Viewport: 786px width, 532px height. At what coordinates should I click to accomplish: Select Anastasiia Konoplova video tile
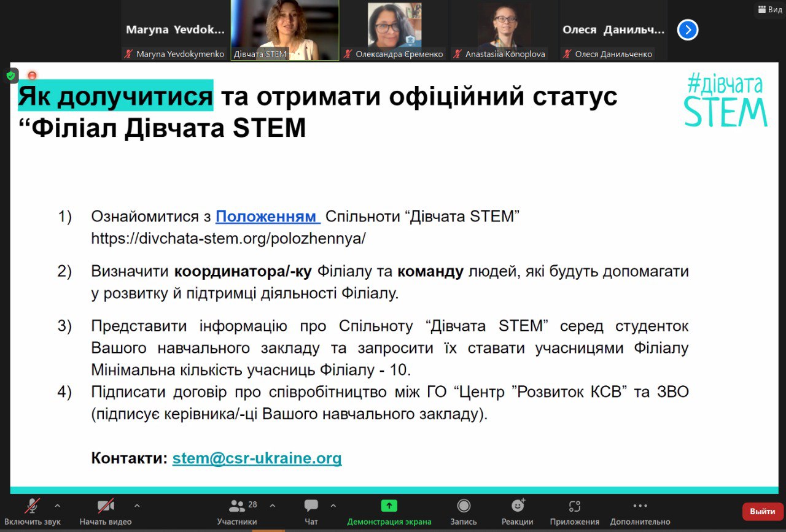pos(504,30)
